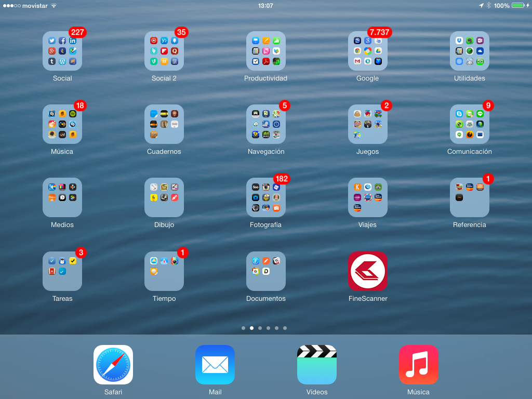Open the Cuadernos folder
This screenshot has width=532, height=399.
[164, 124]
